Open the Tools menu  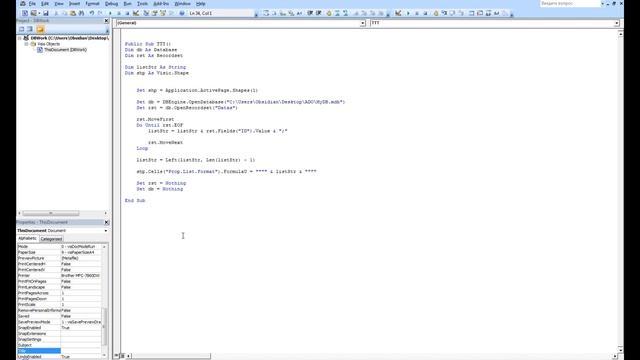coord(142,4)
